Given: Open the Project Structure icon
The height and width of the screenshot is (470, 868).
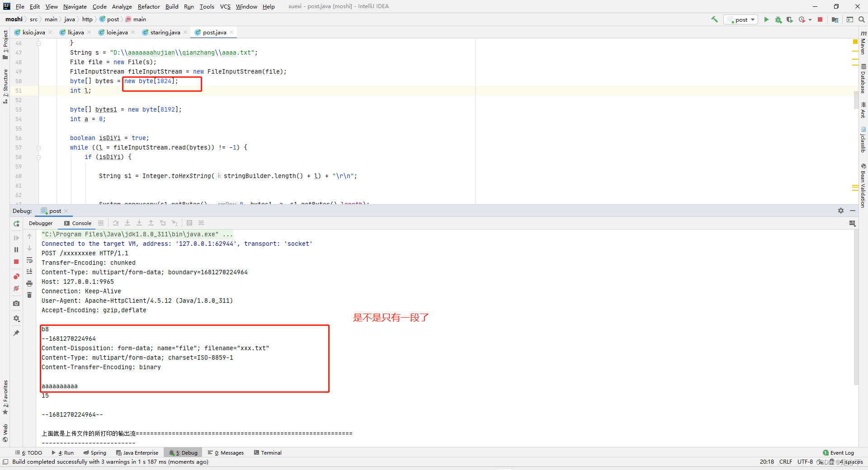Looking at the screenshot, I should 835,19.
